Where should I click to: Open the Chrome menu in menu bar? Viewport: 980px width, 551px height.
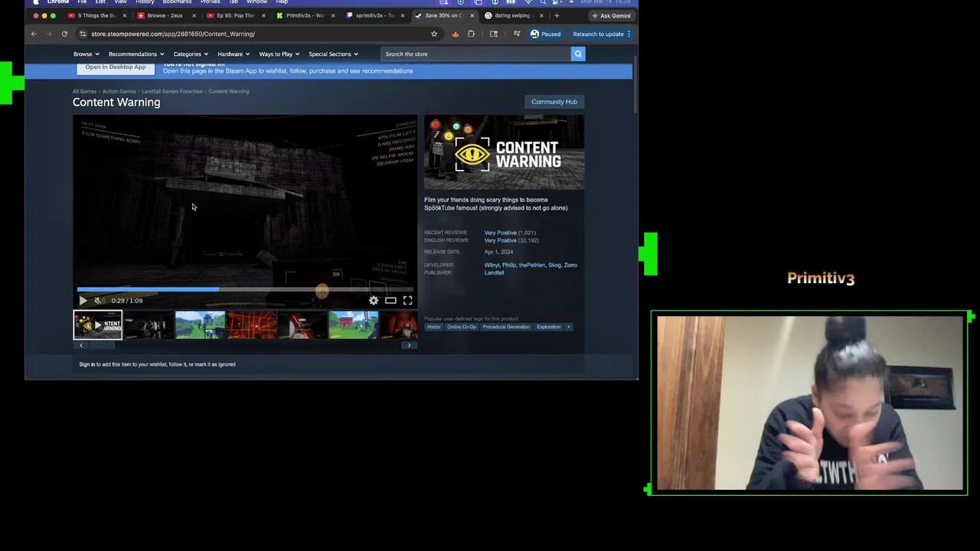pyautogui.click(x=58, y=2)
